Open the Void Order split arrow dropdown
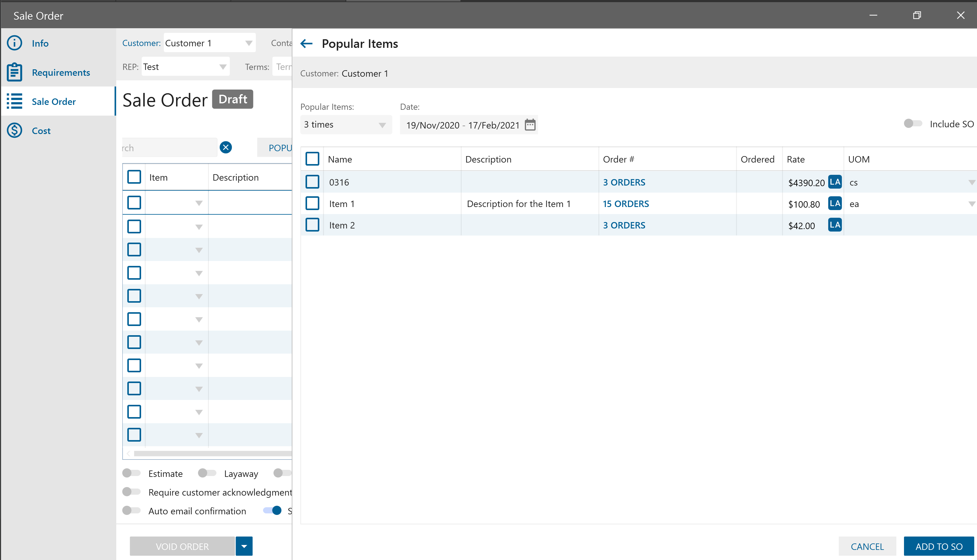 tap(244, 546)
